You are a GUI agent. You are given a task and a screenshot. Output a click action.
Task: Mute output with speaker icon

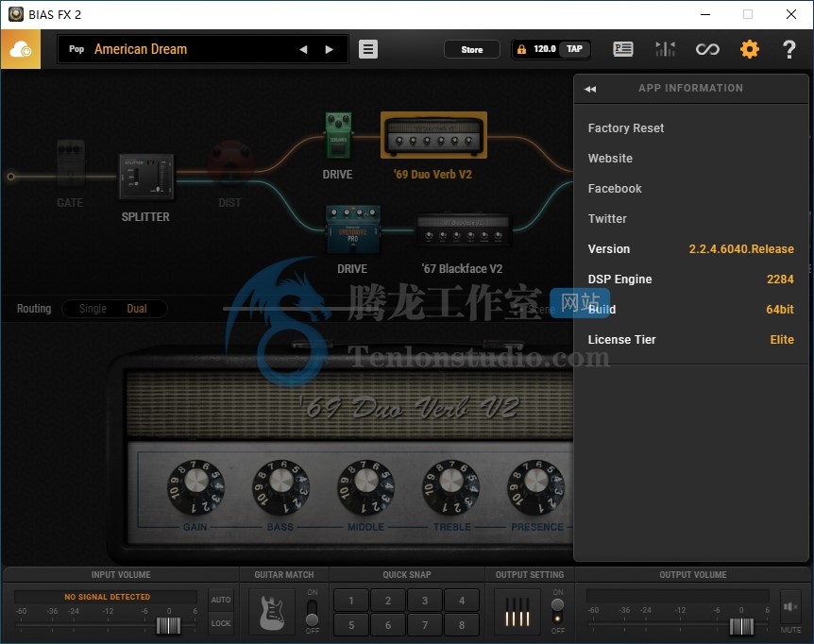[x=790, y=606]
